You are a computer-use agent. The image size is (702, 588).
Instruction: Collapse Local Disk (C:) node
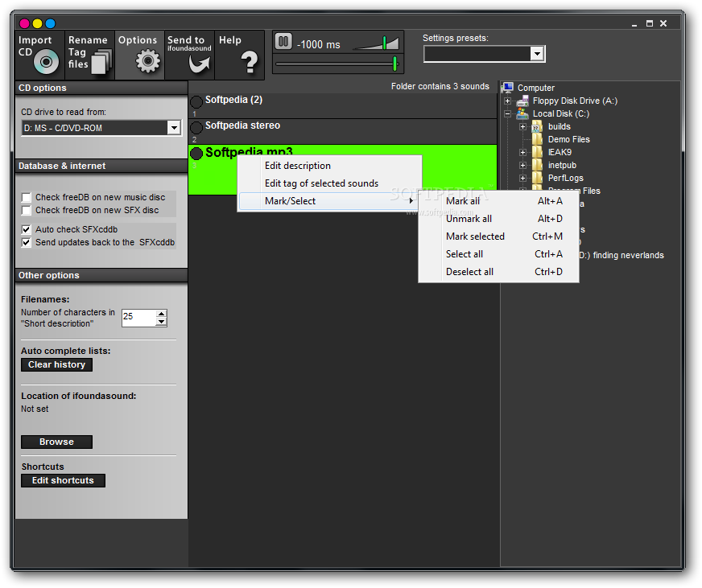point(508,114)
